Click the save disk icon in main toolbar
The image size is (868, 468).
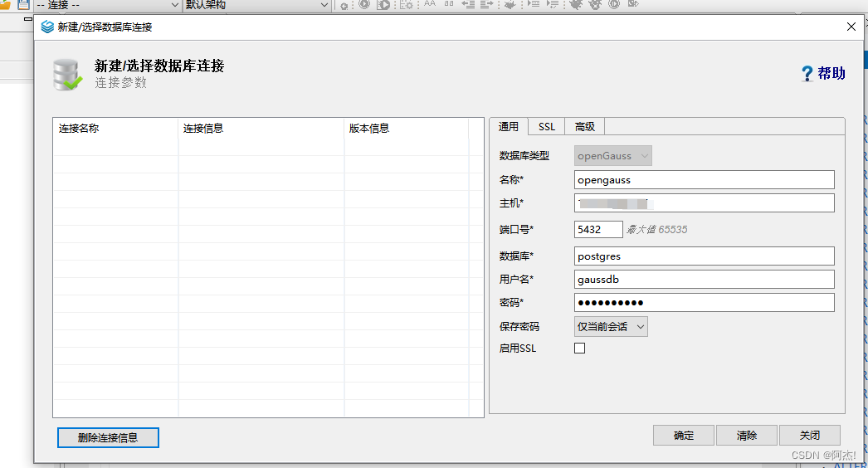click(23, 4)
